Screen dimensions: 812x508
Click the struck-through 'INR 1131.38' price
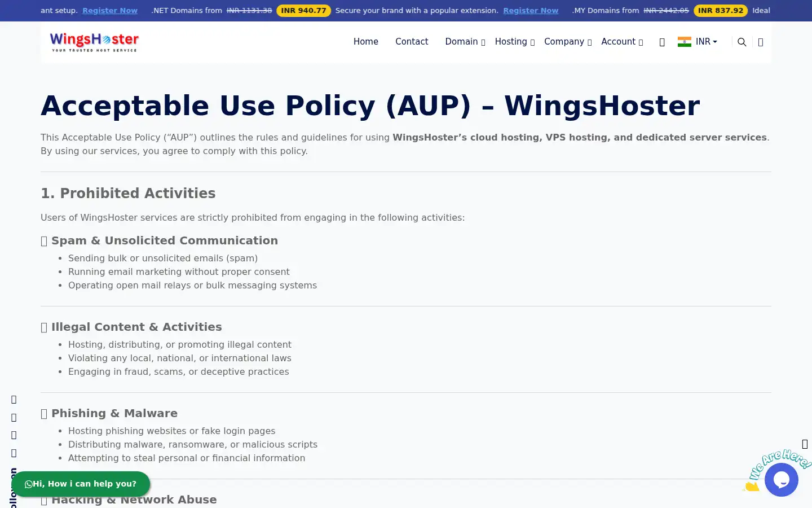(x=249, y=11)
